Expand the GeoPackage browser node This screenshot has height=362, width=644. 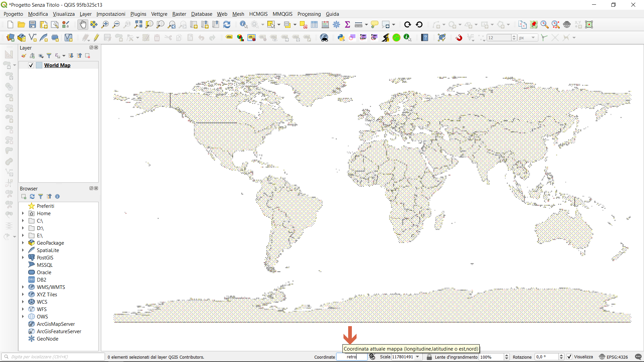tap(23, 243)
